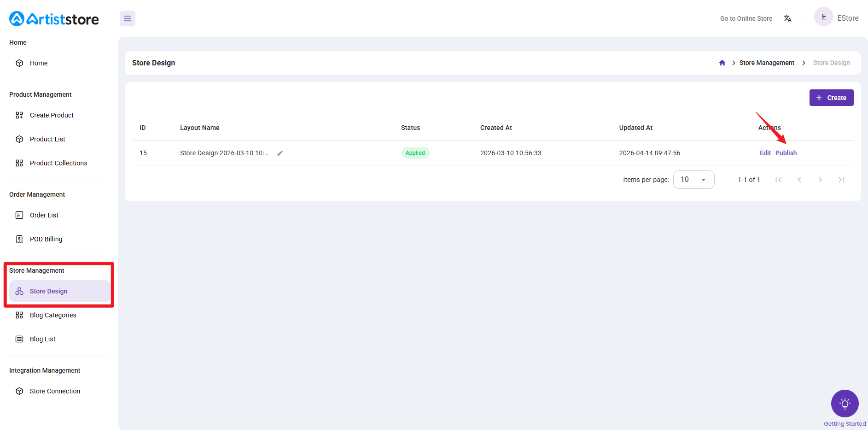This screenshot has width=868, height=439.
Task: Click the Order List icon
Action: tap(19, 215)
